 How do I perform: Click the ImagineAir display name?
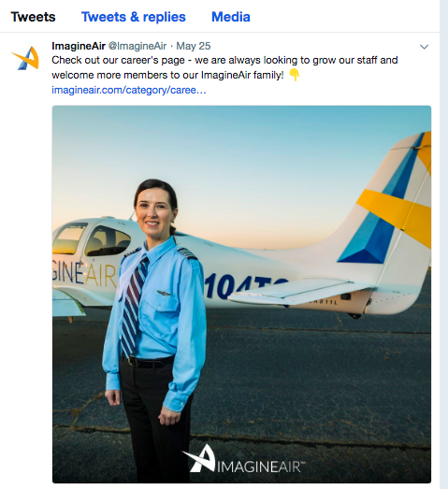(79, 46)
